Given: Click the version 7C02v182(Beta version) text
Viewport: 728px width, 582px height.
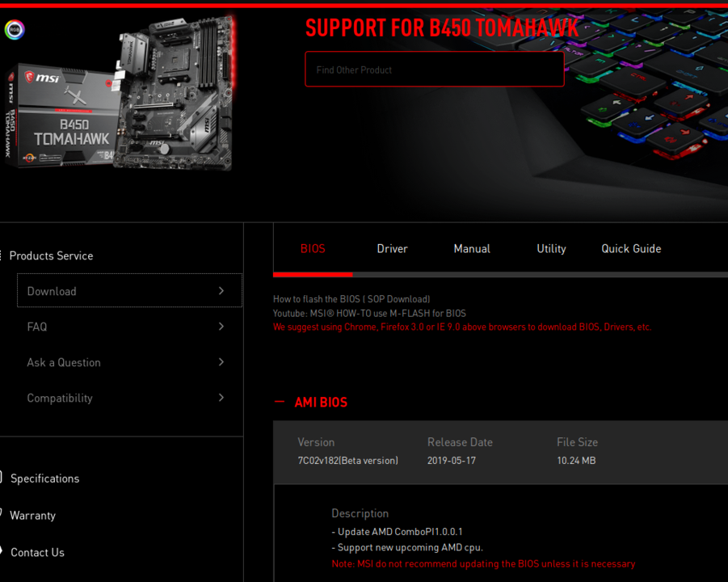Looking at the screenshot, I should tap(347, 460).
